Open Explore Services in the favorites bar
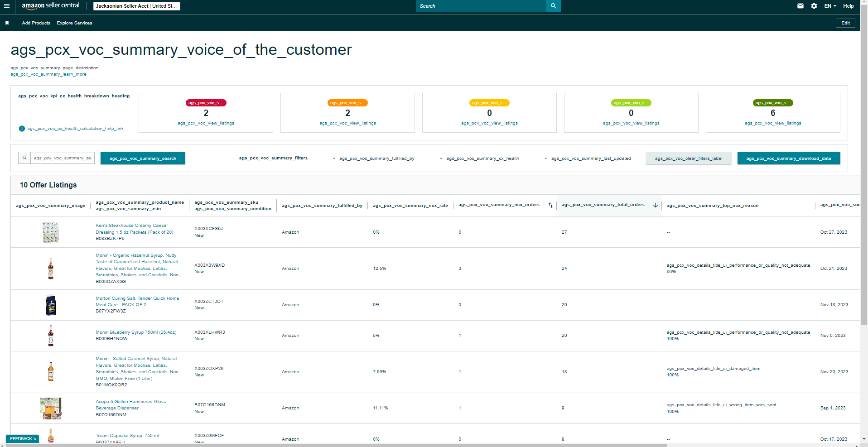This screenshot has height=447, width=868. coord(75,23)
